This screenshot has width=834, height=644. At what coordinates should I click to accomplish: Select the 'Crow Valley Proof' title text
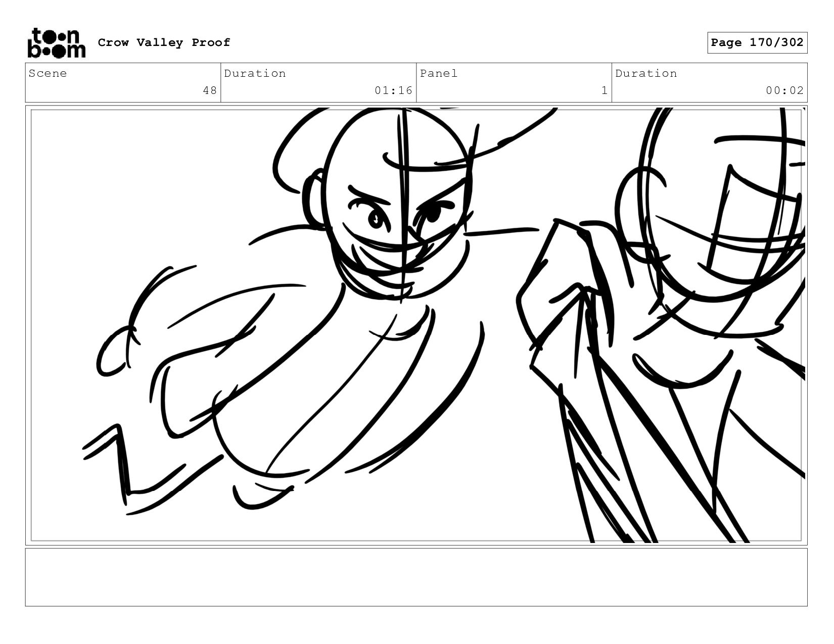point(164,42)
